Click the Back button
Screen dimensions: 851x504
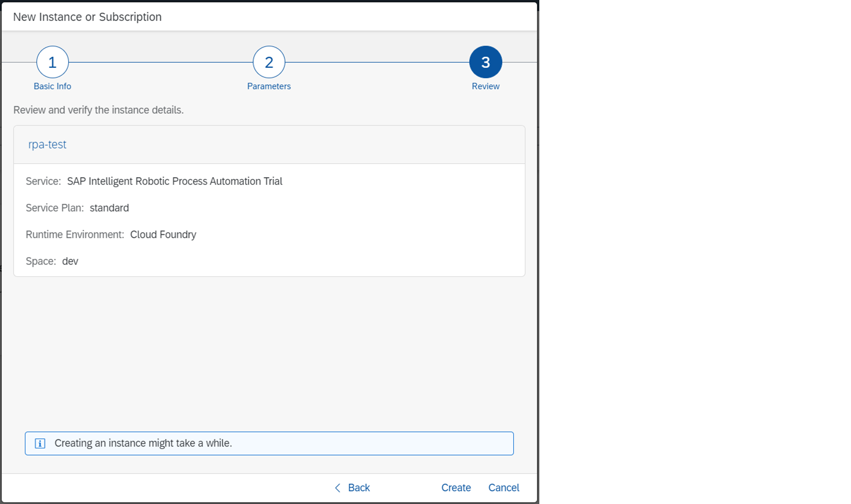pos(352,488)
